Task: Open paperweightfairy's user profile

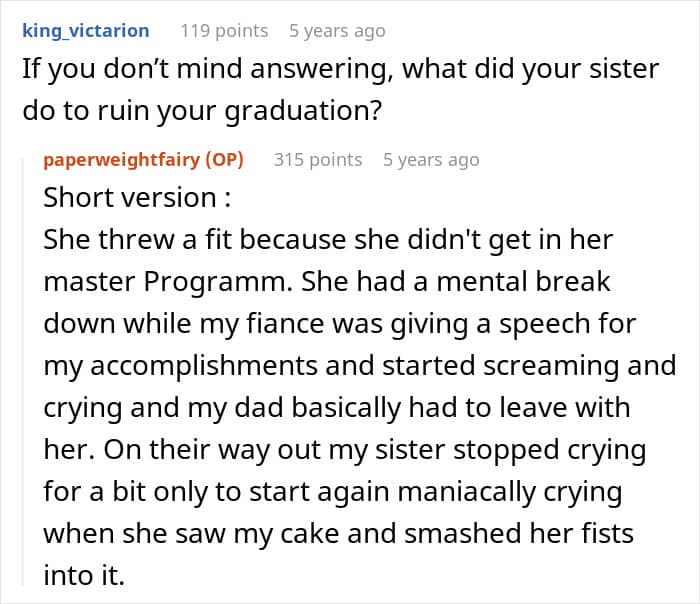Action: 121,160
